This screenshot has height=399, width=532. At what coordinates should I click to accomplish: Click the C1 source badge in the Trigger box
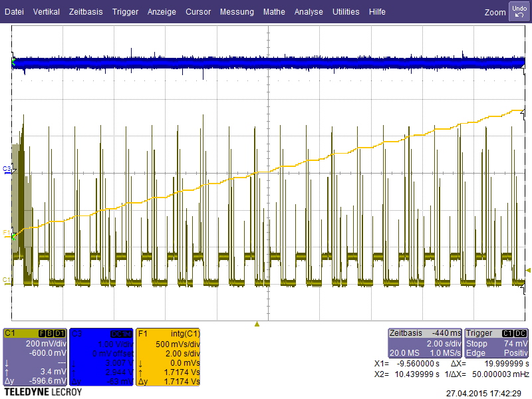click(x=508, y=332)
